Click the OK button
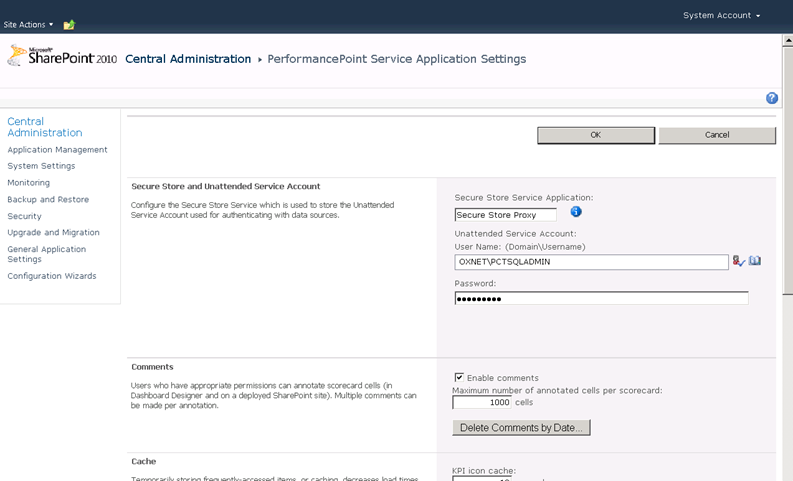The image size is (793, 481). [x=596, y=135]
